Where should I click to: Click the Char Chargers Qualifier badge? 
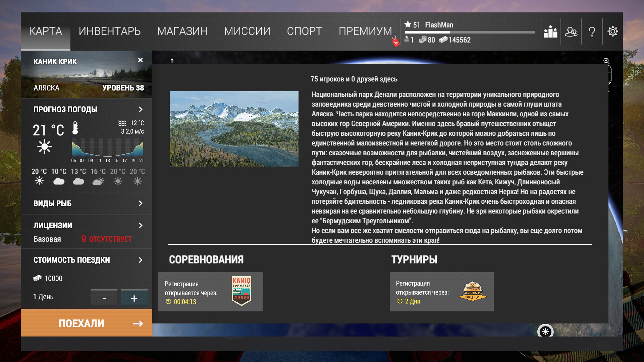point(473,291)
